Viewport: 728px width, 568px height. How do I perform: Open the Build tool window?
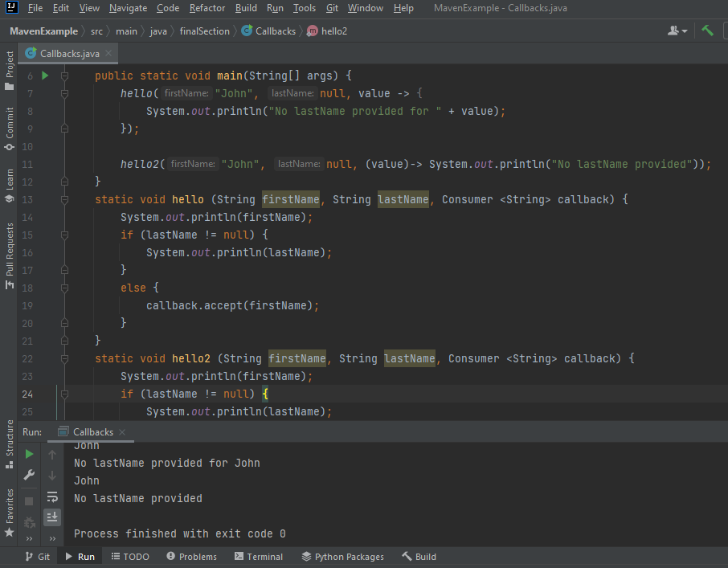419,557
